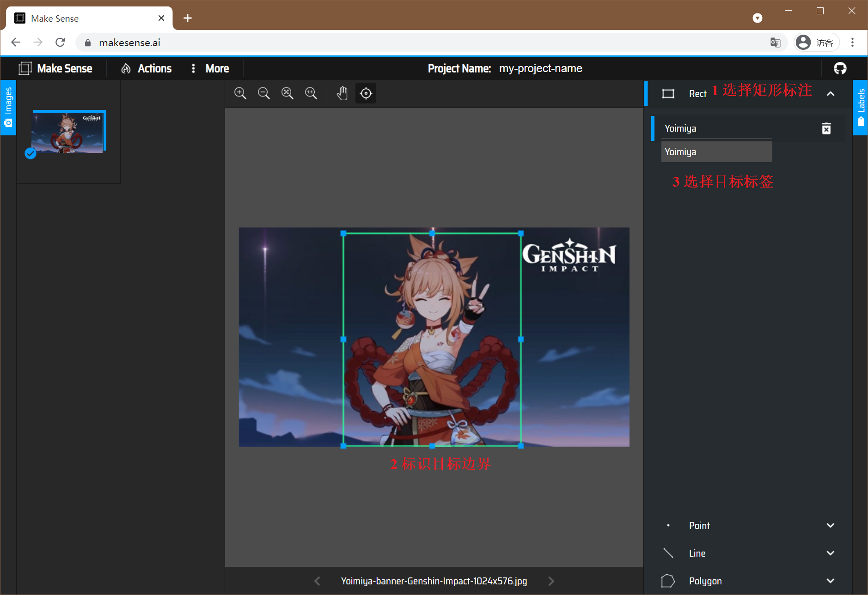Expand the Polygon annotation section

pos(830,581)
